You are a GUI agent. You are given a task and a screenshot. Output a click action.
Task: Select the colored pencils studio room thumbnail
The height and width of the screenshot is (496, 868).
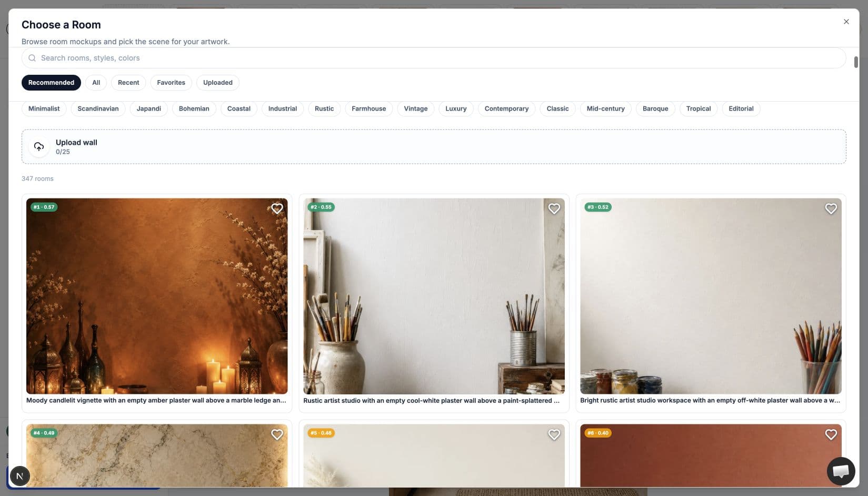(711, 296)
